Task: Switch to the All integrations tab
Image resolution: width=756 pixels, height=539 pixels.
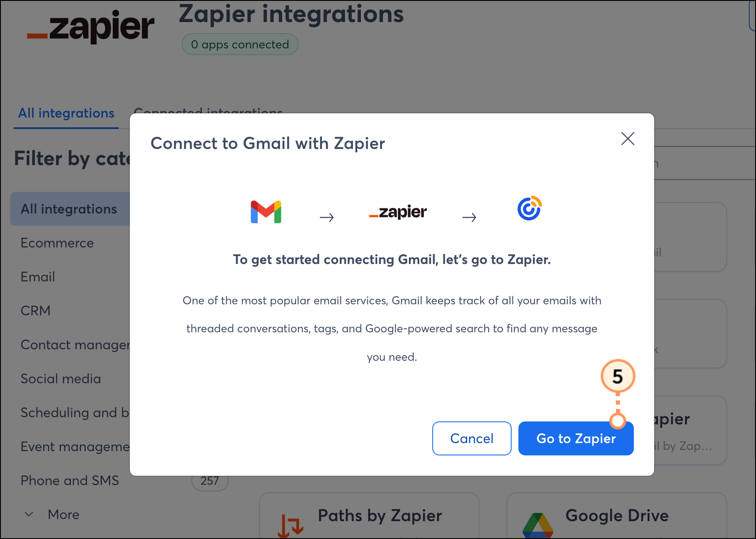Action: pos(66,113)
